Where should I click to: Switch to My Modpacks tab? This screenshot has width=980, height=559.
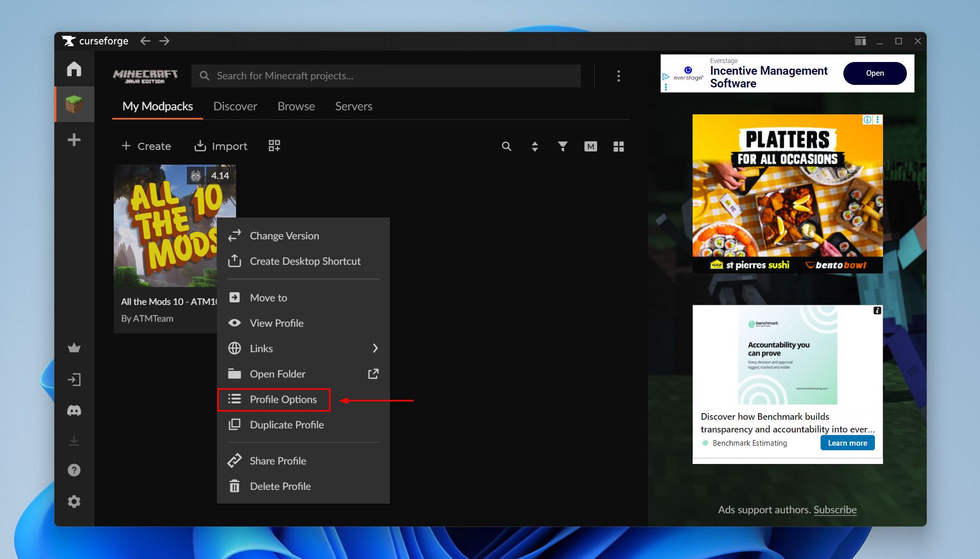coord(157,106)
